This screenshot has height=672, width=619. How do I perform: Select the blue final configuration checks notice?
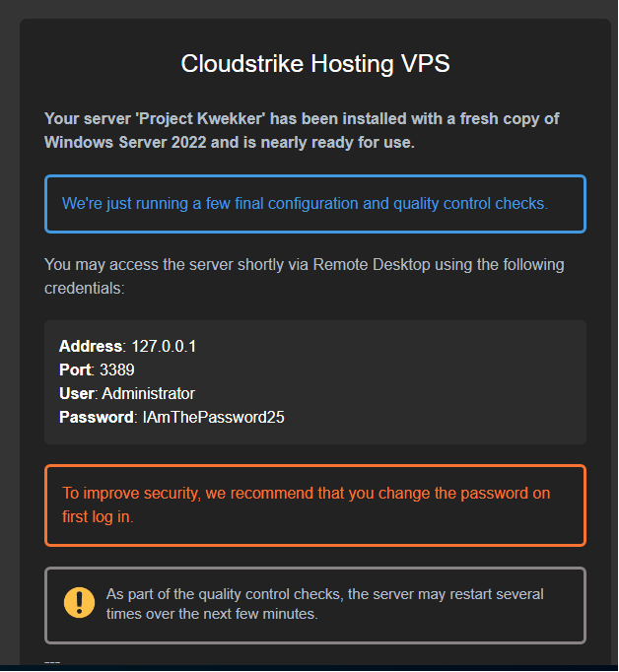click(x=314, y=204)
